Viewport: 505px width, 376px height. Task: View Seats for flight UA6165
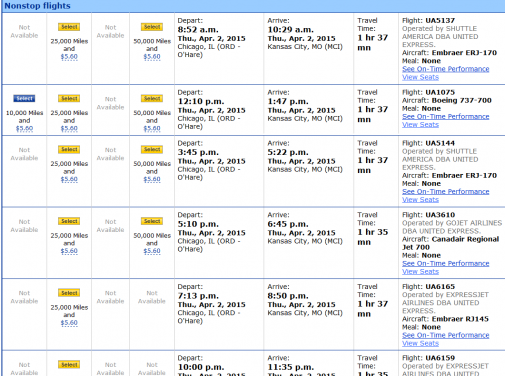point(420,343)
